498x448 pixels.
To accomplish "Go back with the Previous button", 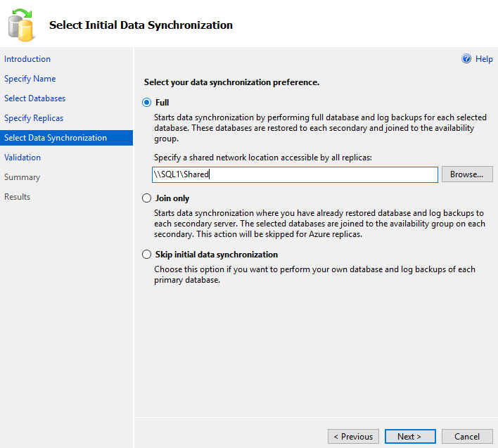I will pos(353,437).
